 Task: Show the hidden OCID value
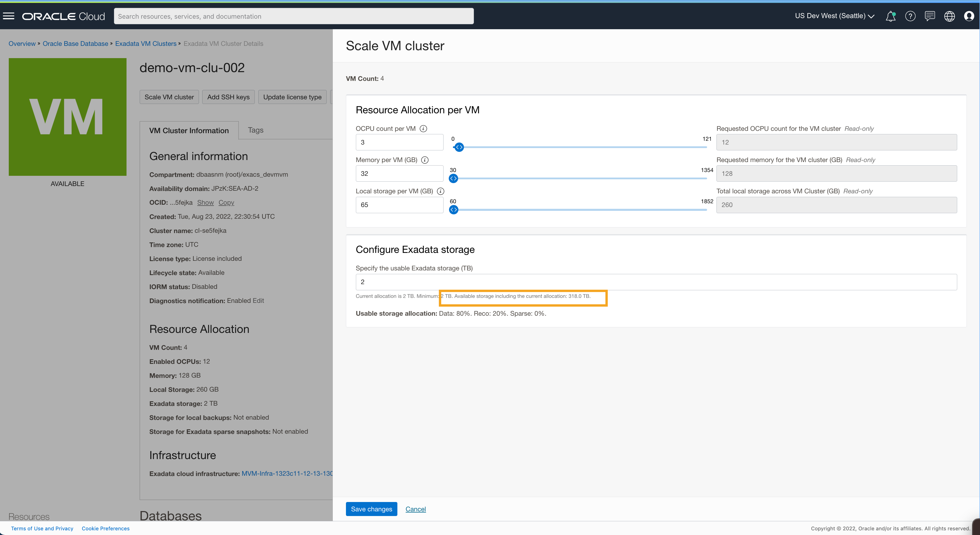click(205, 202)
